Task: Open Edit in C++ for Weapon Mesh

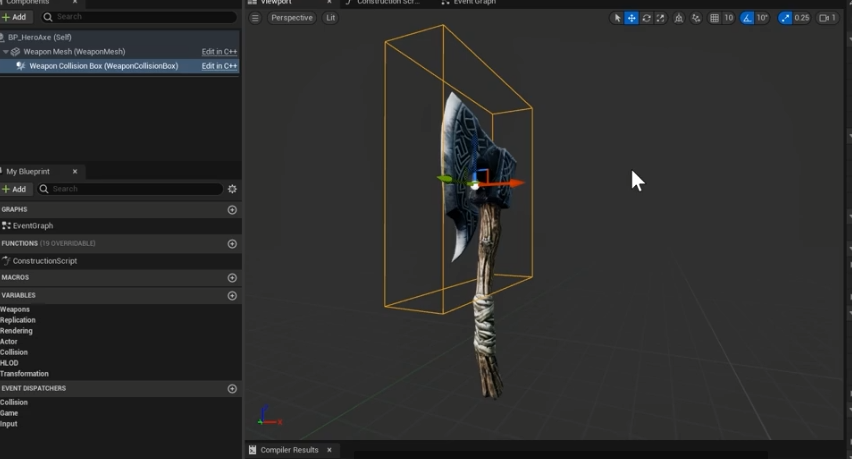Action: point(219,52)
